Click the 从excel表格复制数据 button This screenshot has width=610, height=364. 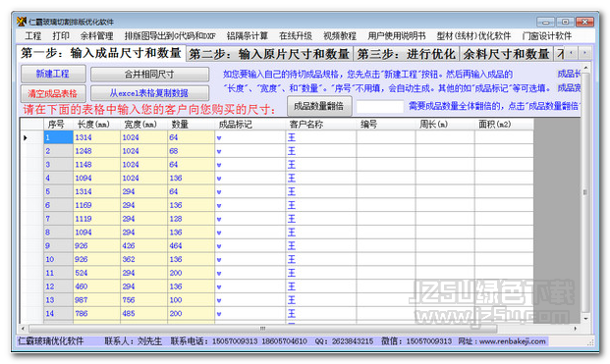(149, 93)
